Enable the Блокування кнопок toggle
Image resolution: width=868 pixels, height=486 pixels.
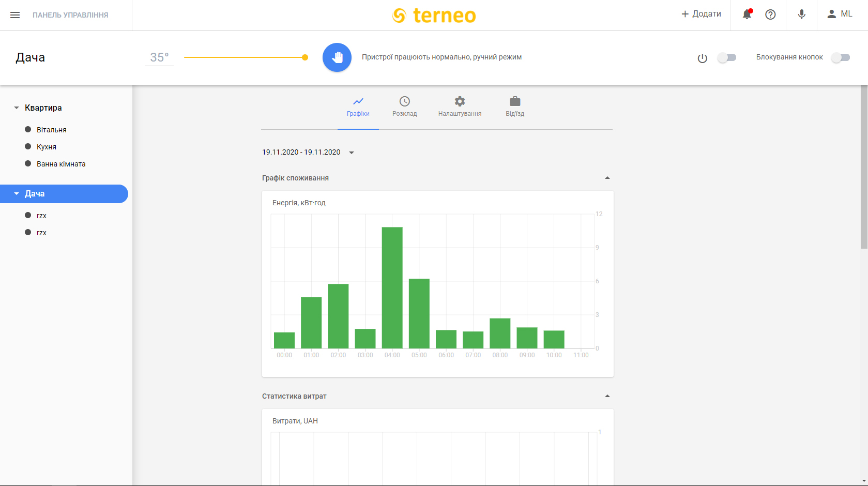[x=840, y=57]
